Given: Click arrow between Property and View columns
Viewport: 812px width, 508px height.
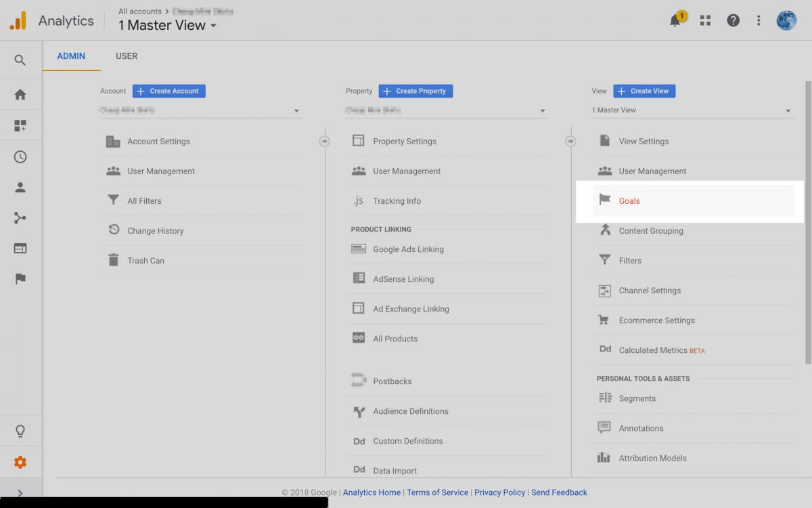Looking at the screenshot, I should coord(570,141).
